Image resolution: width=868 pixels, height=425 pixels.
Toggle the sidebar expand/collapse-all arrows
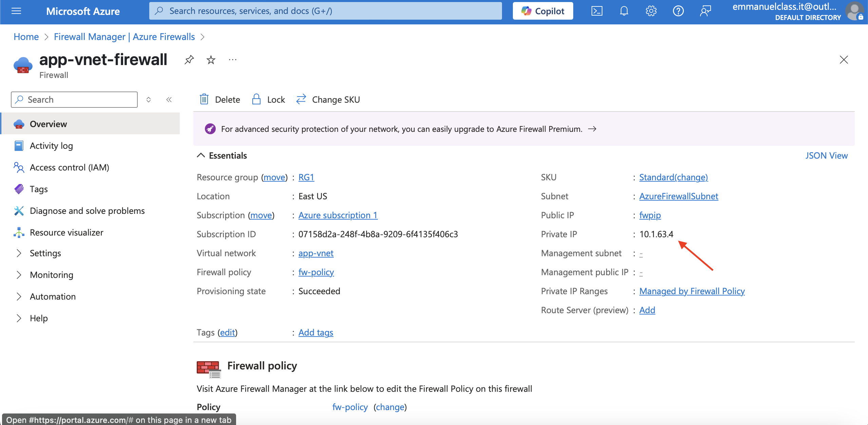click(x=149, y=100)
